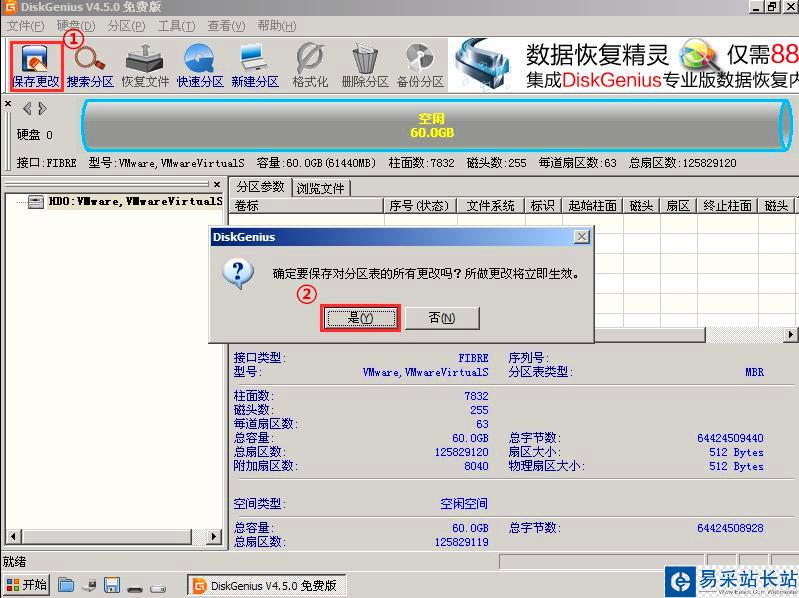The width and height of the screenshot is (799, 598).
Task: Click the Save Changes (保存更改) toolbar icon
Action: [36, 67]
